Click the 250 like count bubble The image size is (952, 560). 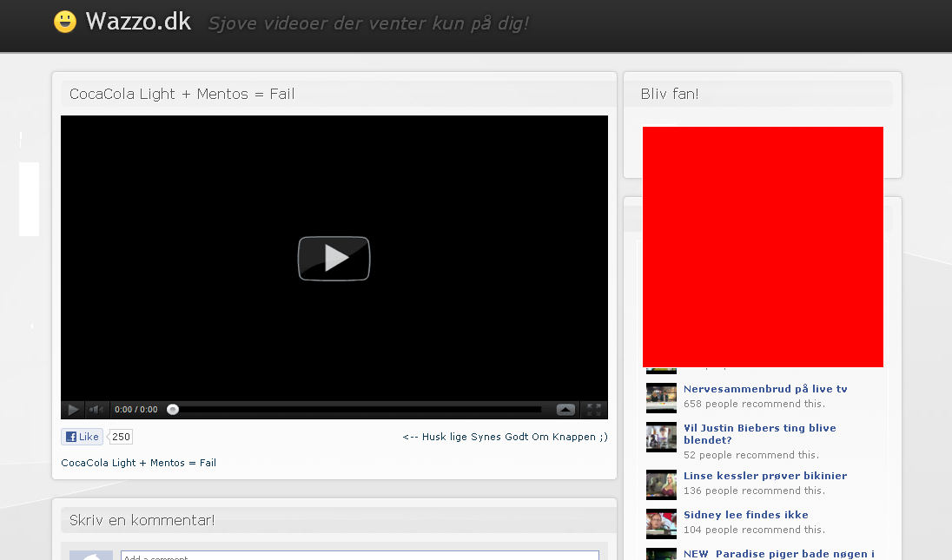(121, 437)
